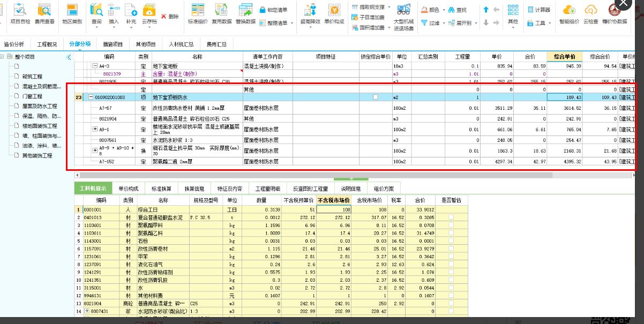Open the 标准换算 lower tab

click(162, 189)
